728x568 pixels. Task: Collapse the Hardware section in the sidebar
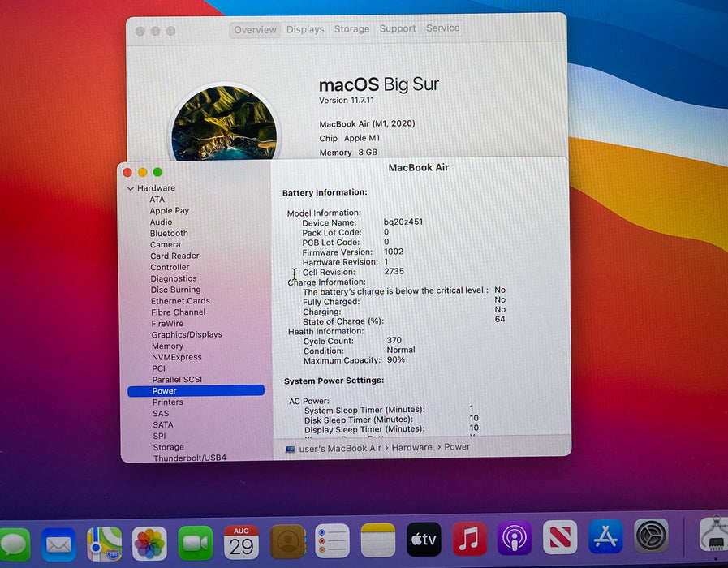tap(131, 188)
